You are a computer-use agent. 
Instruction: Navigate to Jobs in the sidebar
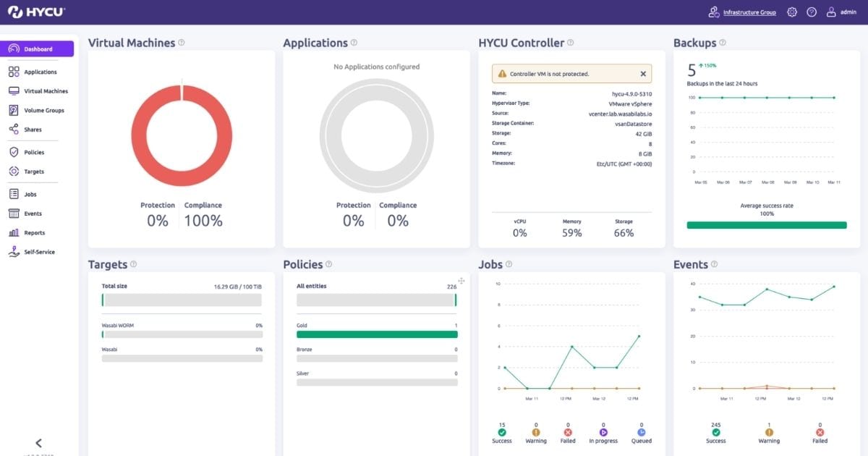pos(30,195)
